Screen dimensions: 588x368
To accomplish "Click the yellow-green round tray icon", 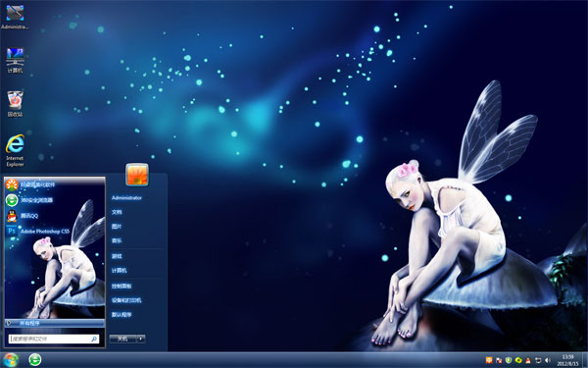I will point(518,360).
